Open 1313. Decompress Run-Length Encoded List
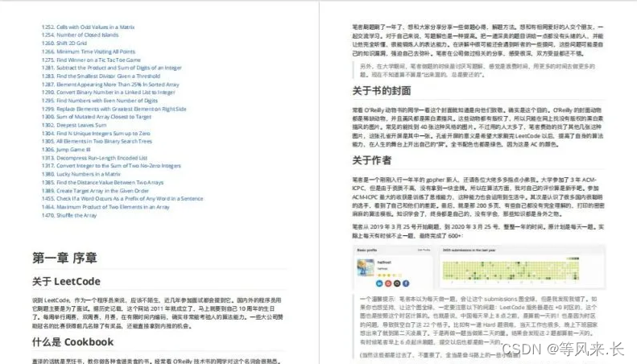Screen dimensions: 637x364 (94, 158)
